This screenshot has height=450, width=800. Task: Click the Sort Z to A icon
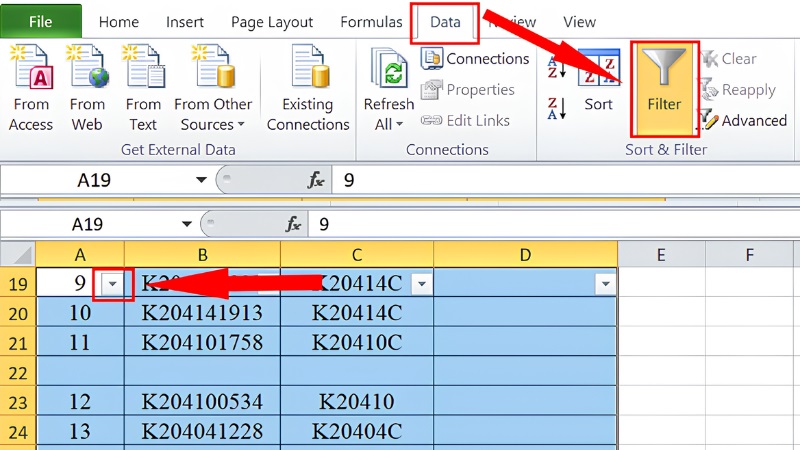(556, 108)
